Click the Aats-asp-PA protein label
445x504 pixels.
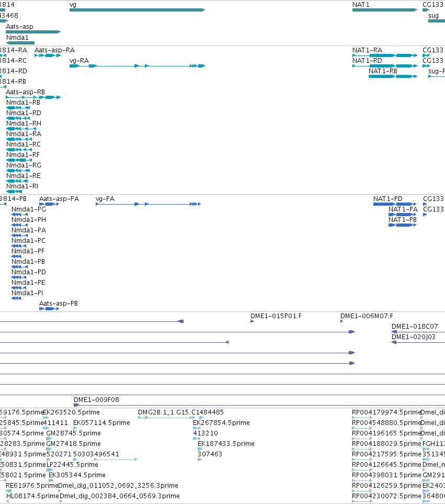pyautogui.click(x=59, y=199)
